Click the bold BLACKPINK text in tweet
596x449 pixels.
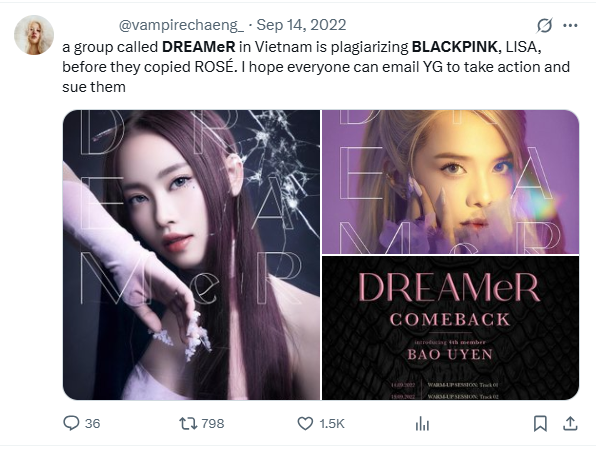(455, 47)
